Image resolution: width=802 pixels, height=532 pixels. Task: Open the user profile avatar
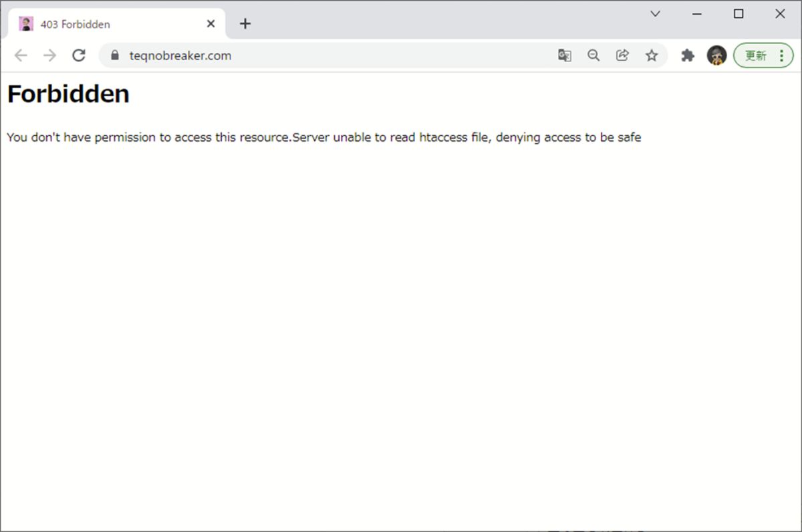click(x=716, y=55)
